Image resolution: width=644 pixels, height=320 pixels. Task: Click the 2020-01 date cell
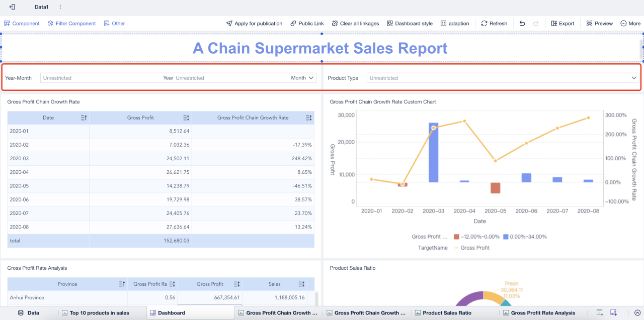(48, 131)
